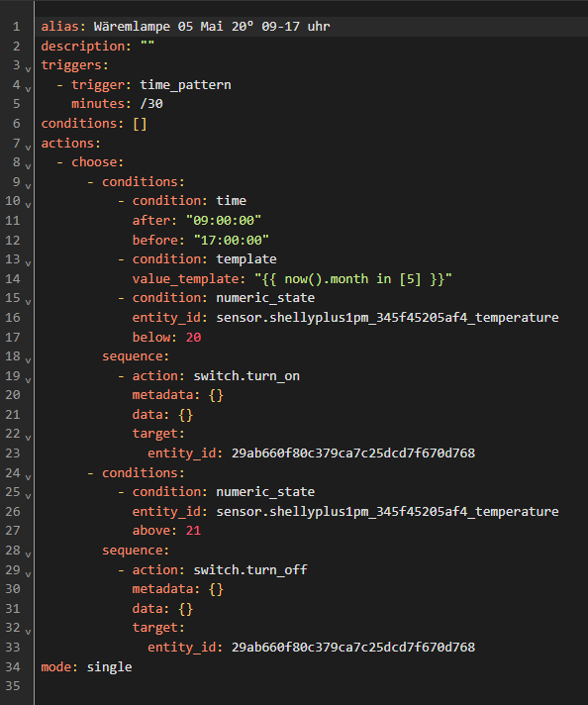This screenshot has height=705, width=588.
Task: Collapse switch.turn_off action at line 29
Action: tap(28, 574)
